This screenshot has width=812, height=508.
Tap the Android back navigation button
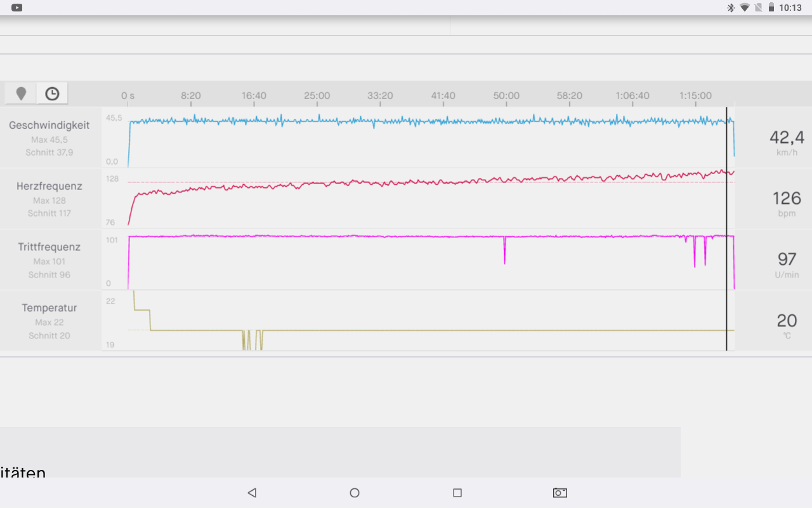click(252, 493)
